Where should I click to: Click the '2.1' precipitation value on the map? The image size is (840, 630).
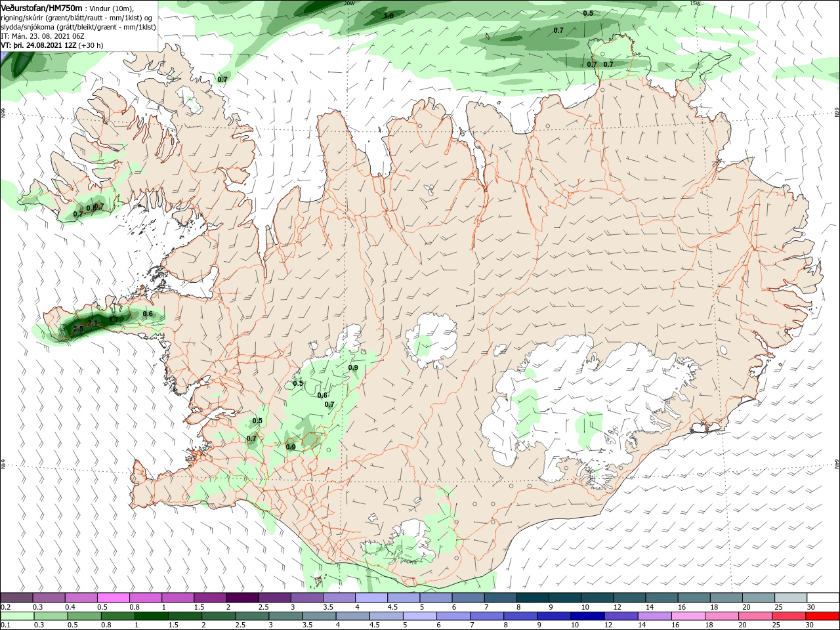pos(93,323)
